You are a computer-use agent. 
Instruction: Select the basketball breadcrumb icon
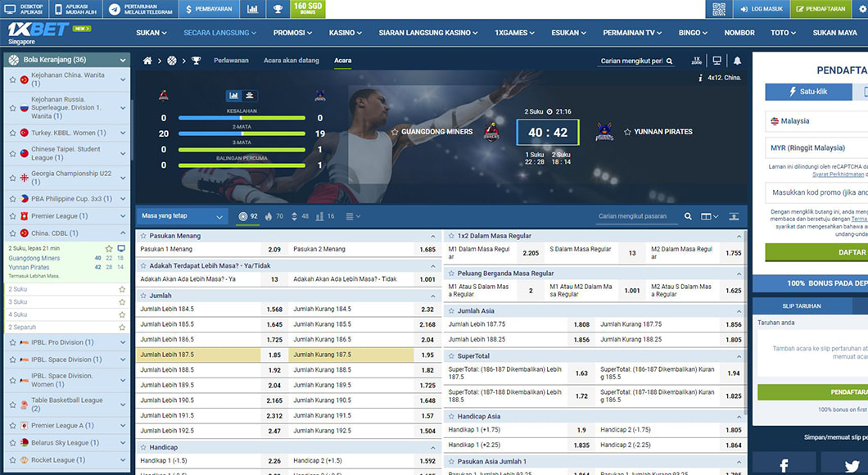(172, 61)
